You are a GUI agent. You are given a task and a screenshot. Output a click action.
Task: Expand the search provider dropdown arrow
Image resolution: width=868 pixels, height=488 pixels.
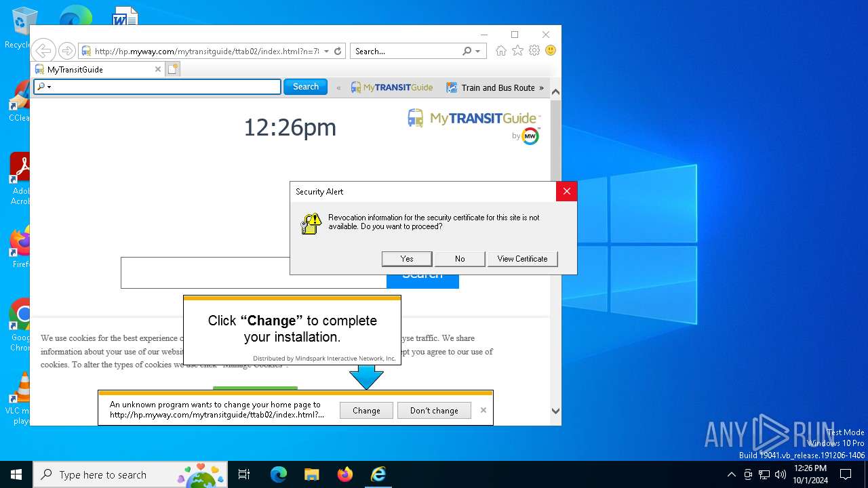(x=477, y=51)
